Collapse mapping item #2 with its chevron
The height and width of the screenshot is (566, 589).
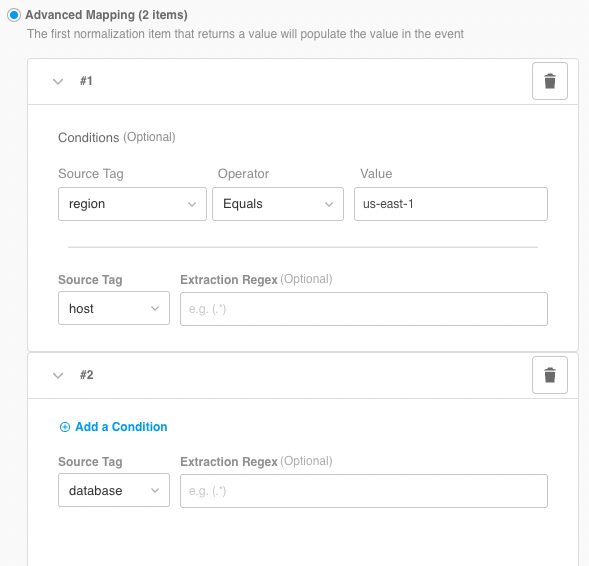pyautogui.click(x=58, y=375)
